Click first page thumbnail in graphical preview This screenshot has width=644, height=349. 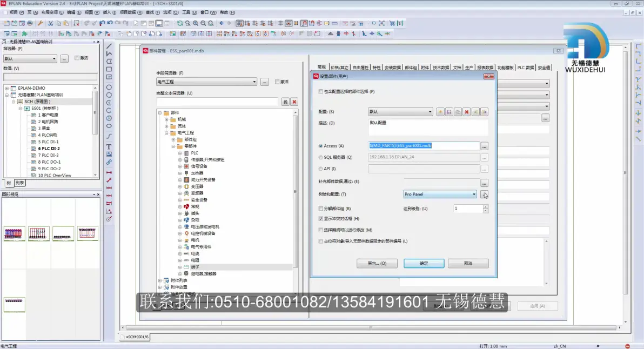14,233
